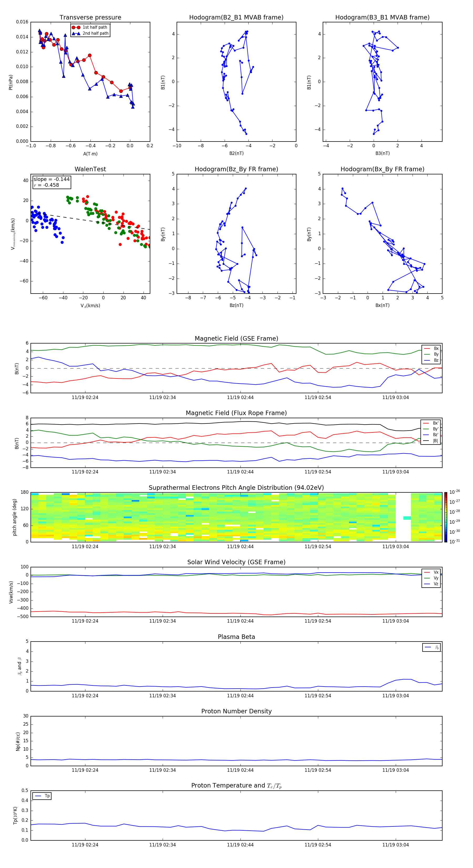Click the 'V_A(km/s)' axis label of WalenTest

tap(90, 306)
